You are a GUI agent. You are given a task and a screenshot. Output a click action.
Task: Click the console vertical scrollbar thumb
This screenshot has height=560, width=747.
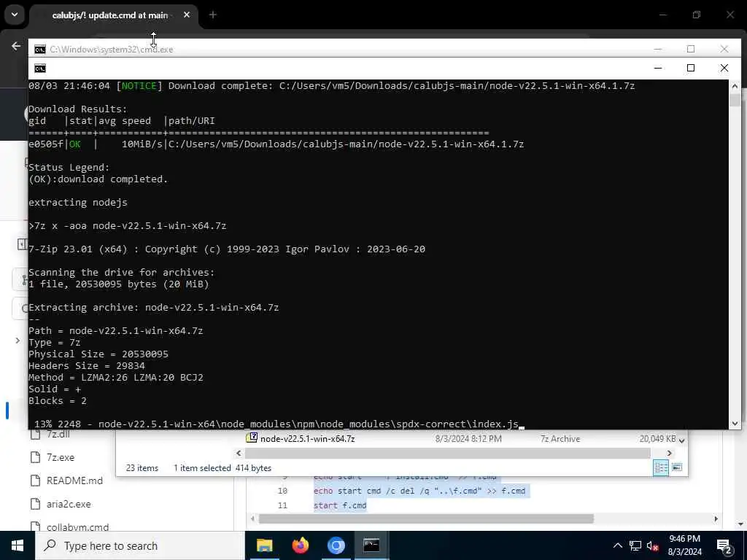coord(735,100)
